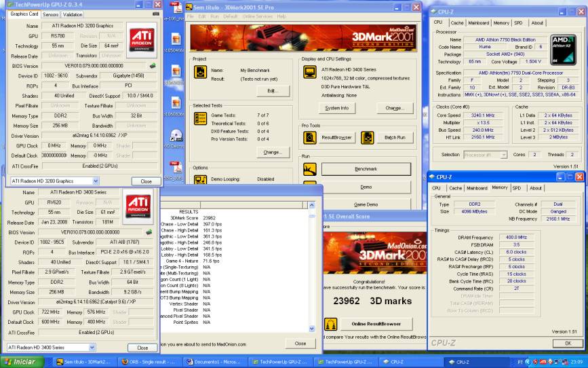The width and height of the screenshot is (588, 368).
Task: Click the 3DMark2001 title bar app icon
Action: (x=189, y=7)
